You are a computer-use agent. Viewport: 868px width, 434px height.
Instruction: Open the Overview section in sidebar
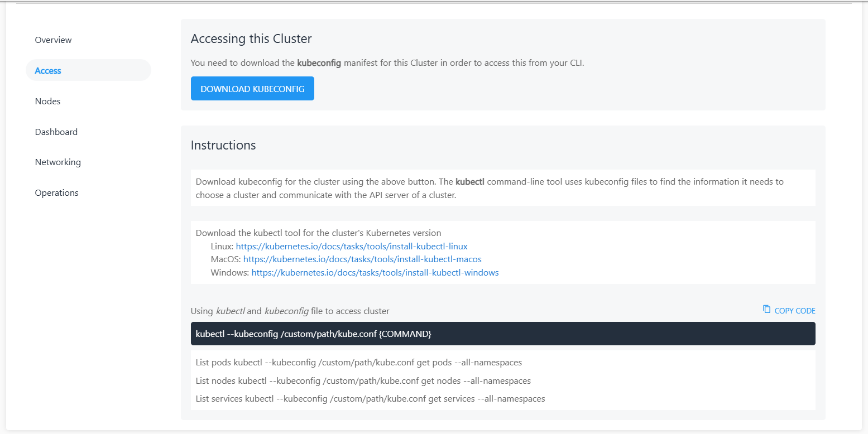(53, 40)
